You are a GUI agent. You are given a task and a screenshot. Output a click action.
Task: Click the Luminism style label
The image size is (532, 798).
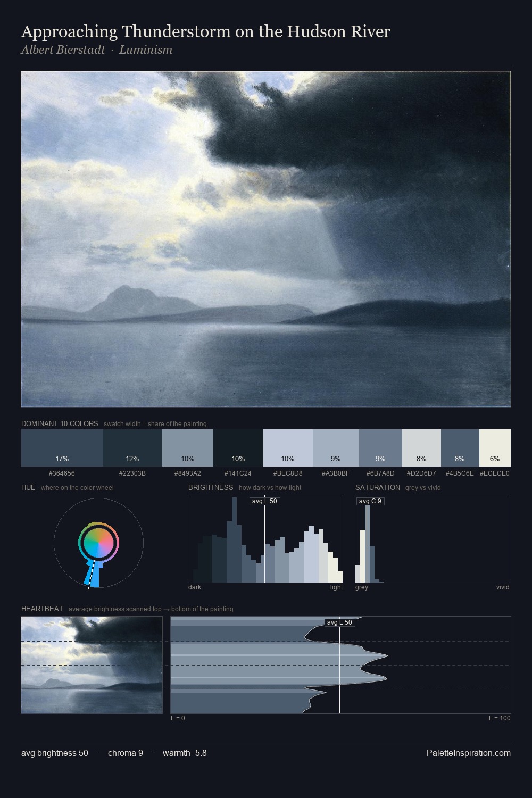tap(146, 50)
